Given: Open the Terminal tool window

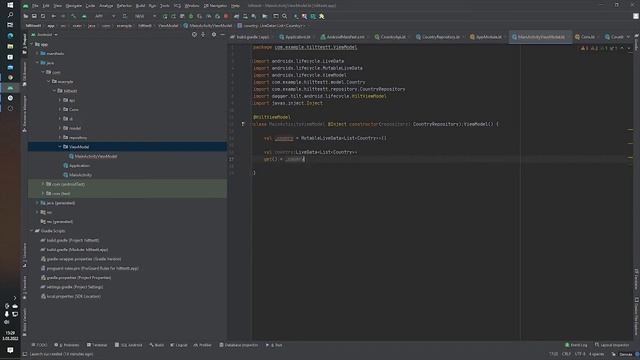Looking at the screenshot, I should pos(97,345).
